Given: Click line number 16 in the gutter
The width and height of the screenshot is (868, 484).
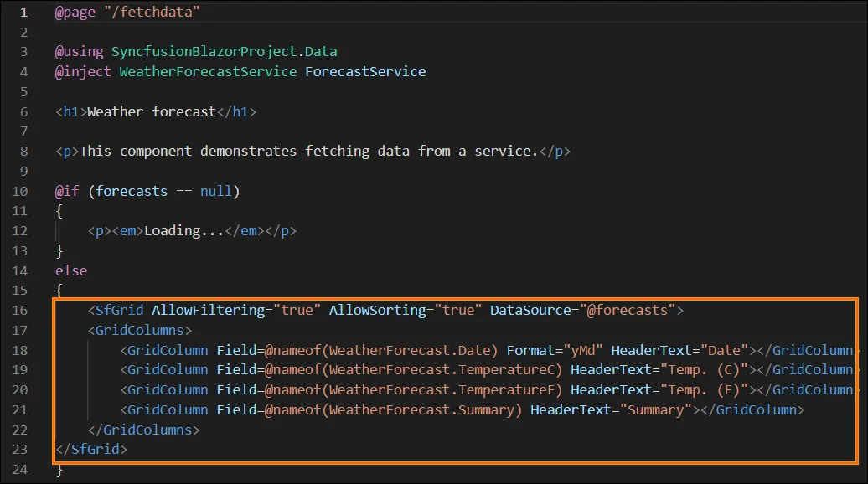Looking at the screenshot, I should pyautogui.click(x=19, y=310).
